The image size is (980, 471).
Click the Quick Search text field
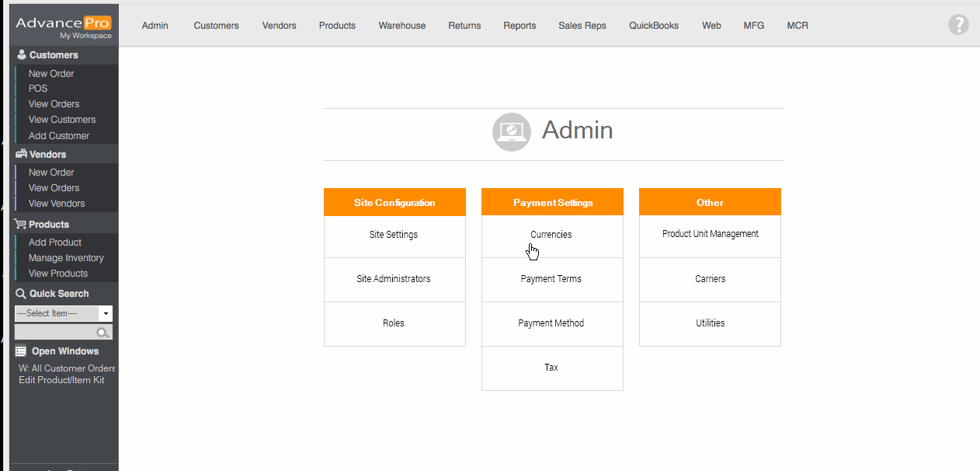point(54,333)
